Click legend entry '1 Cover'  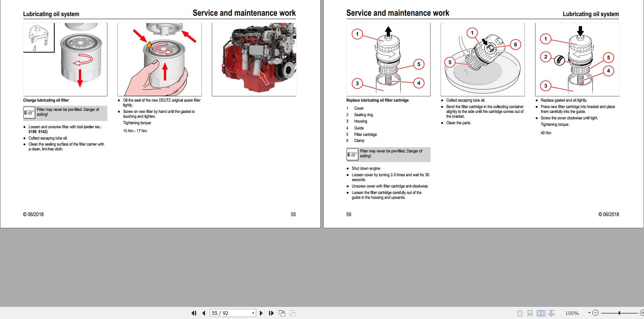[355, 108]
